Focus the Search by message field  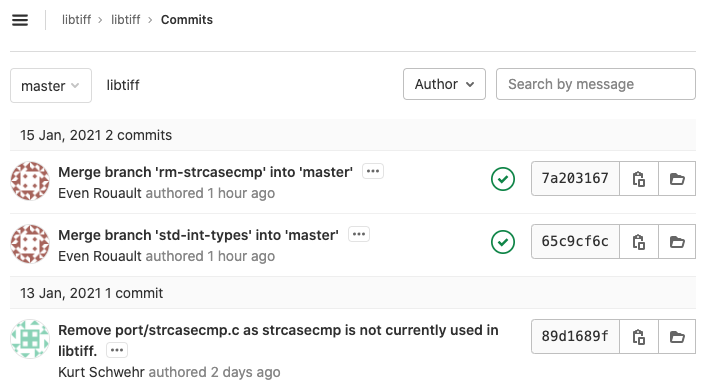tap(596, 84)
